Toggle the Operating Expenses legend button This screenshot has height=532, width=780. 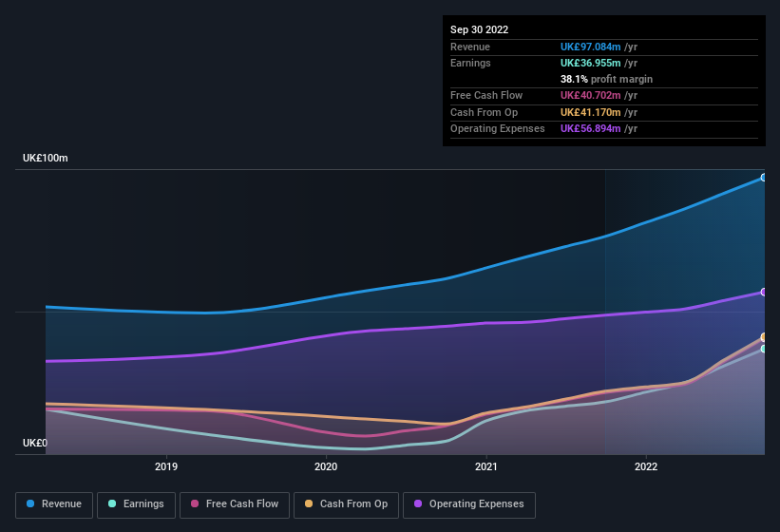click(x=469, y=504)
